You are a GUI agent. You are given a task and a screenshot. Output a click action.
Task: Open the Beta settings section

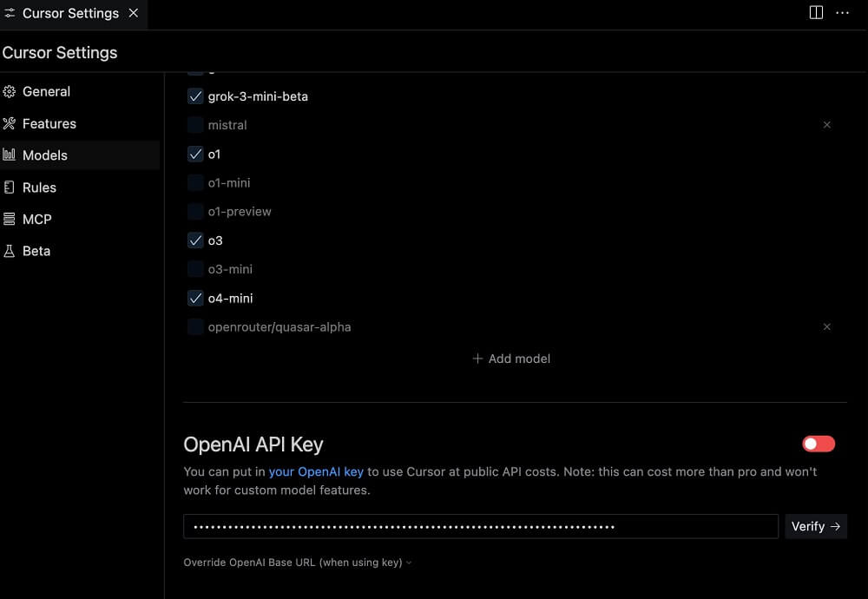coord(80,251)
